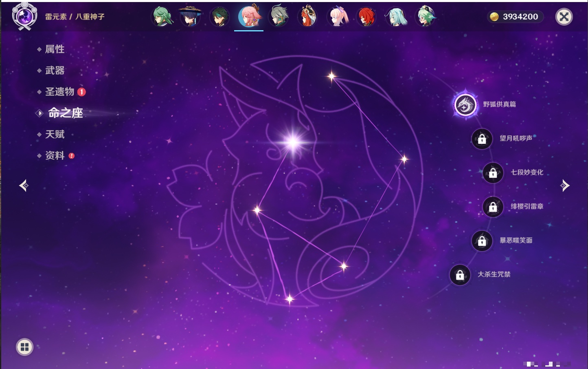View the locked 暴恶嗤笑面 constellation
Viewport: 588px width, 369px height.
tap(482, 241)
